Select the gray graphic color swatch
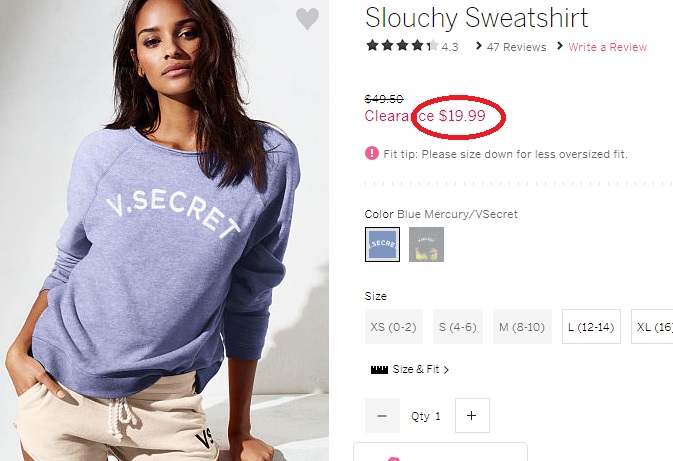This screenshot has height=461, width=673. pyautogui.click(x=426, y=244)
